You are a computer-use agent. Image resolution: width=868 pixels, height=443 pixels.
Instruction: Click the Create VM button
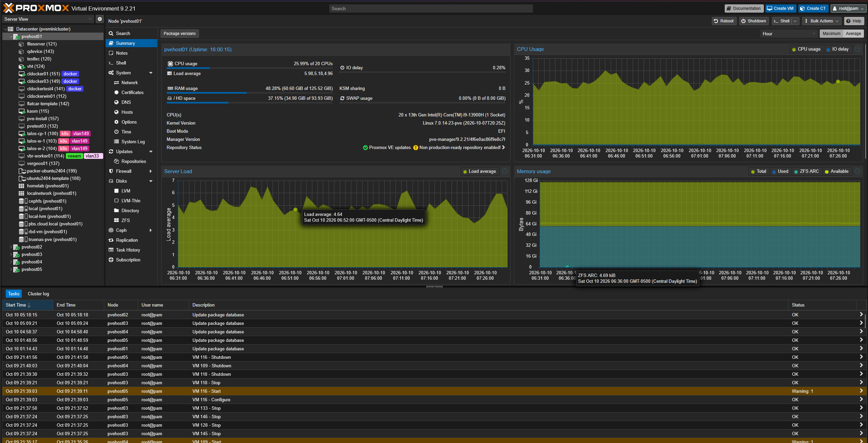tap(780, 8)
